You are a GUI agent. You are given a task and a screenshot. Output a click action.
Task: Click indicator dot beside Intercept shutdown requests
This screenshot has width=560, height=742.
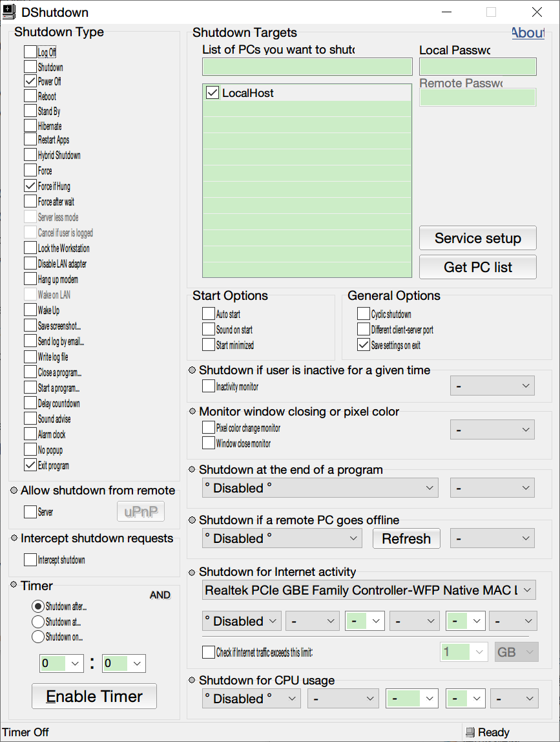(x=14, y=538)
